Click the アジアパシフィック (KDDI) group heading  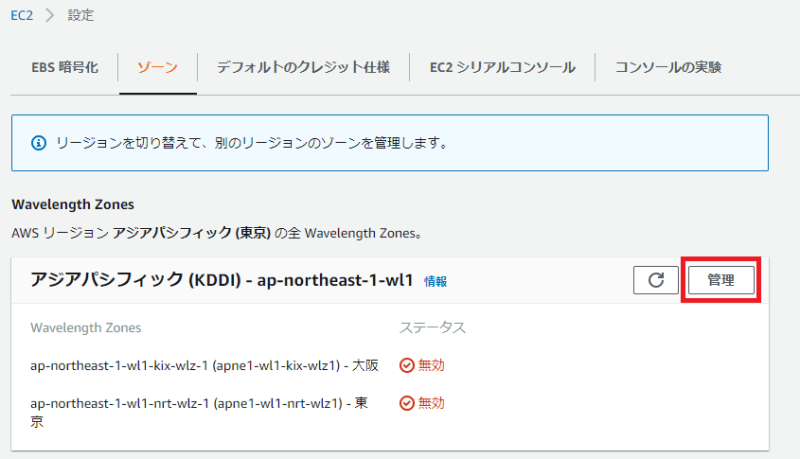click(221, 280)
